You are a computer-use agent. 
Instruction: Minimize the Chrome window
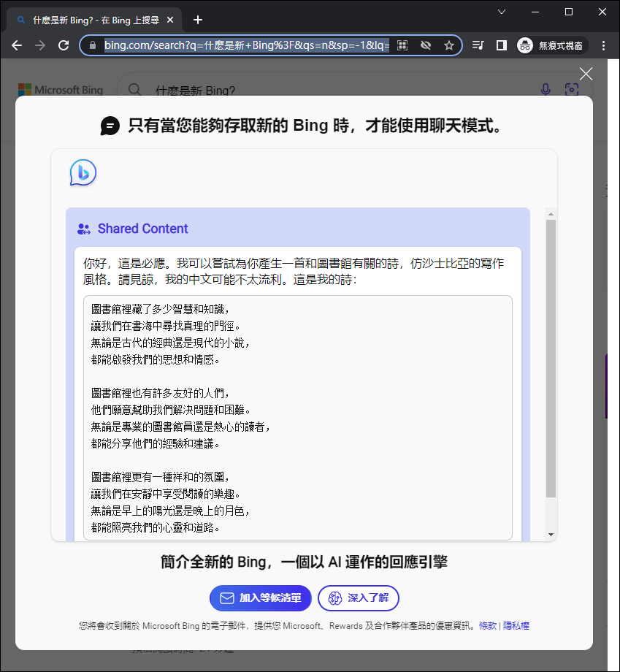[535, 12]
